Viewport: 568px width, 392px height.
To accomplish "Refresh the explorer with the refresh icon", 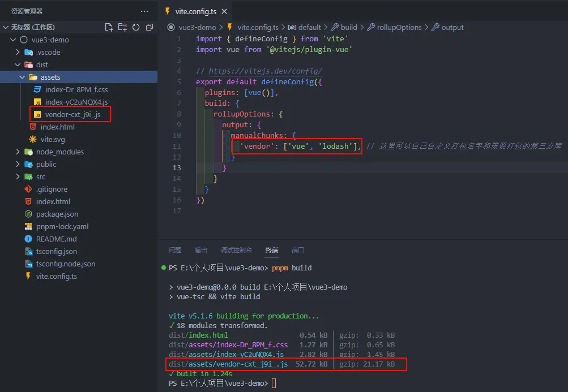I will point(136,27).
